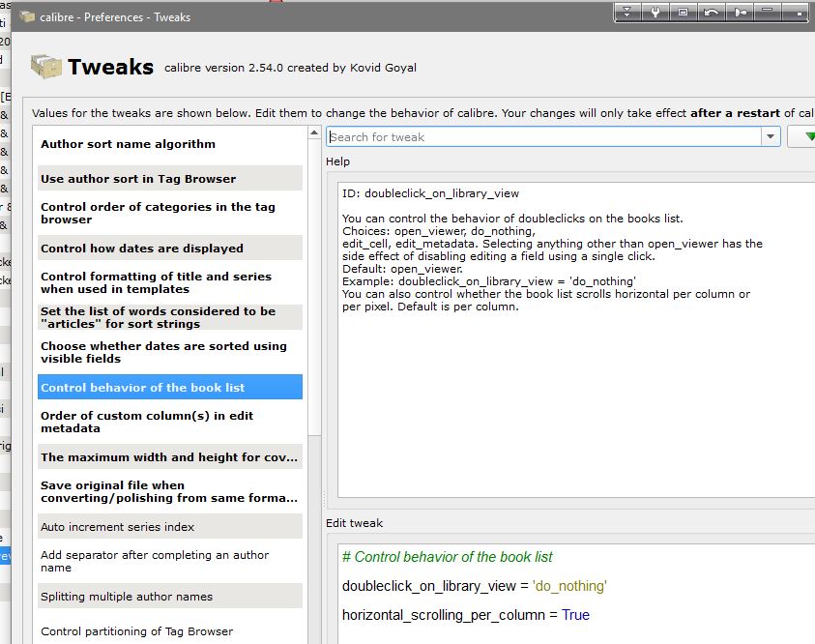Open the Search for tweak dropdown arrow
The image size is (815, 644).
click(x=771, y=136)
